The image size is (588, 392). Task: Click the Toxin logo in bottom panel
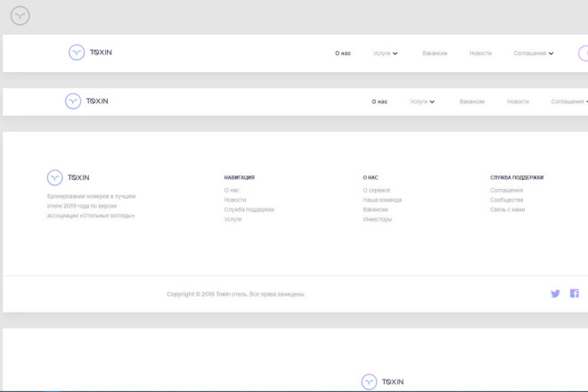pos(382,382)
